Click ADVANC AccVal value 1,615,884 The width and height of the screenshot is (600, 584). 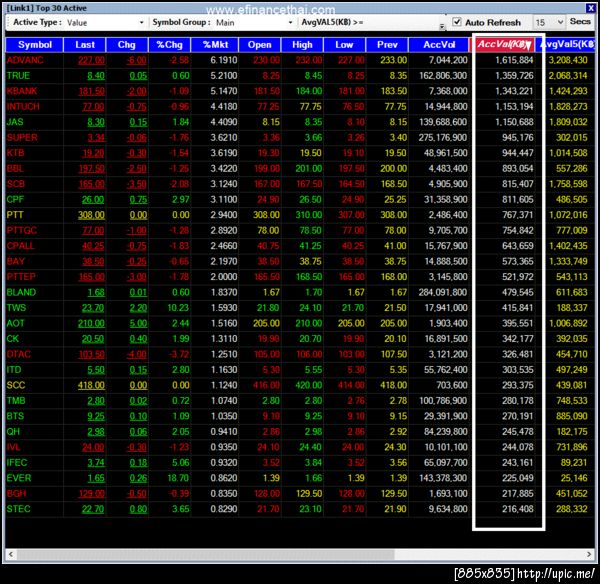pyautogui.click(x=514, y=60)
